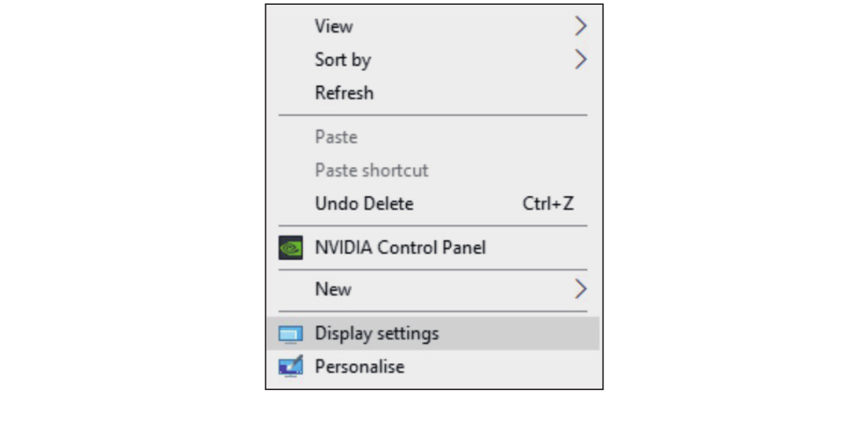Refresh the desktop from context menu

point(344,93)
